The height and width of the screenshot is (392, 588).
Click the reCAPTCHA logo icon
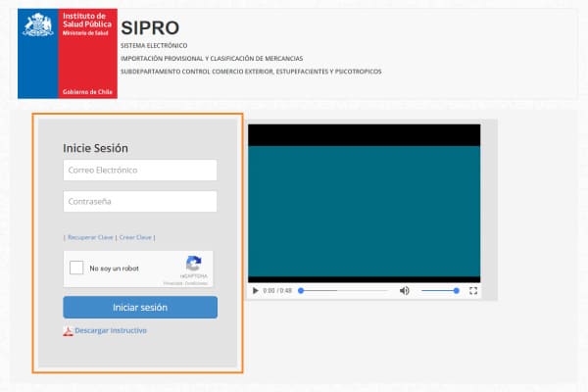[193, 264]
